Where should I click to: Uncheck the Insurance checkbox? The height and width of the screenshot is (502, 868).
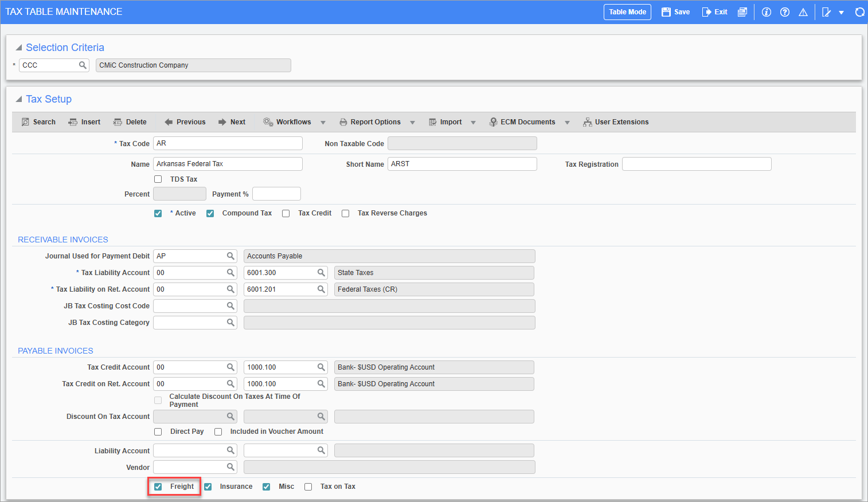tap(208, 487)
